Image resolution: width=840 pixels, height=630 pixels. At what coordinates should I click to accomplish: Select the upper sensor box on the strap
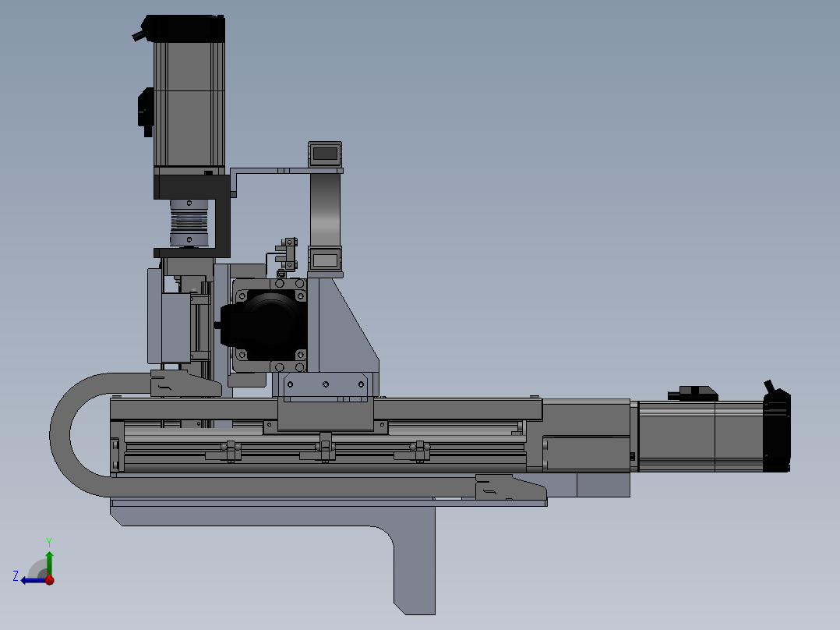[x=325, y=154]
